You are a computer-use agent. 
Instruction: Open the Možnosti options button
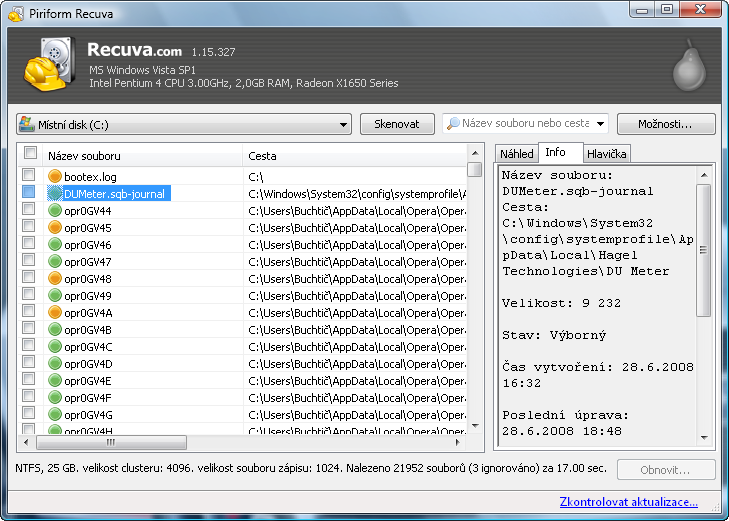tap(666, 124)
